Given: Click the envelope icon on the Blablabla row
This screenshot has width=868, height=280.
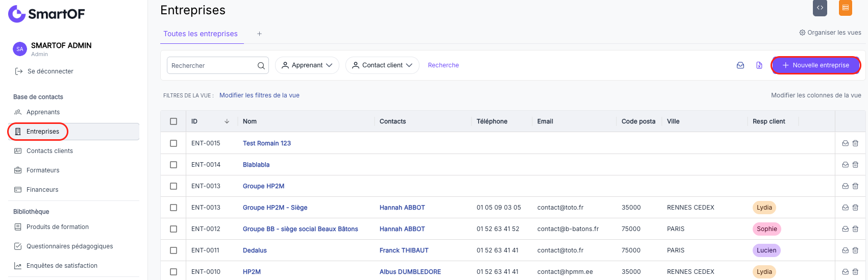Looking at the screenshot, I should (846, 165).
